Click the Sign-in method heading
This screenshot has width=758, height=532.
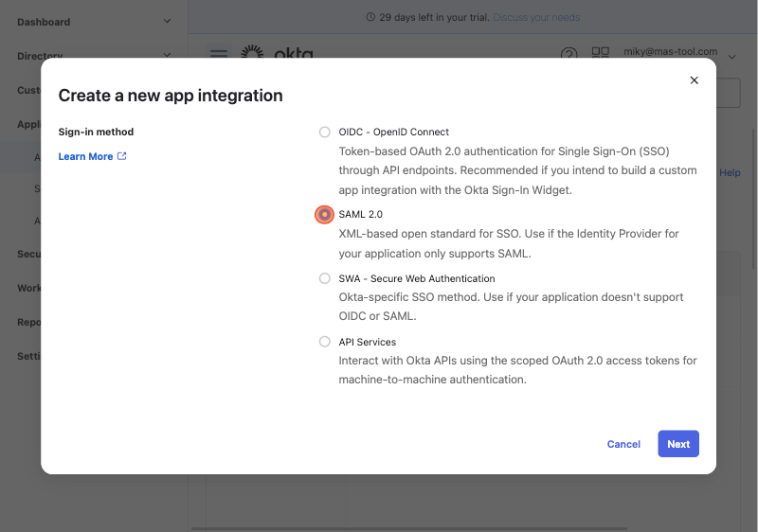(96, 132)
